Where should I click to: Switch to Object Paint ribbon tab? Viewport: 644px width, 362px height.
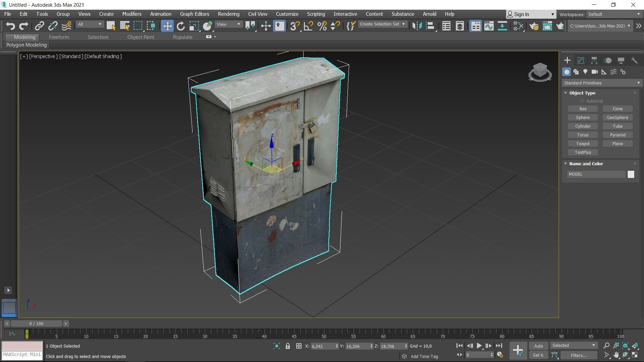[141, 37]
